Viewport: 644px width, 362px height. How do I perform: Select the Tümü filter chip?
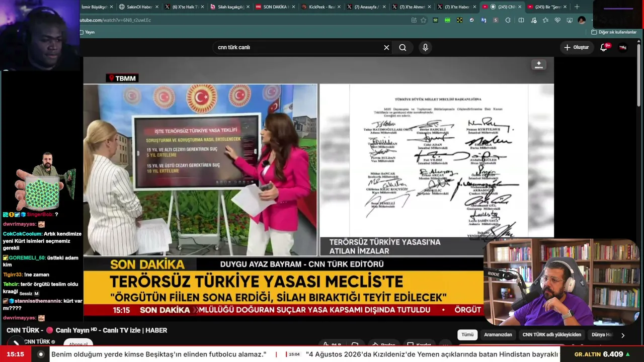click(x=467, y=335)
